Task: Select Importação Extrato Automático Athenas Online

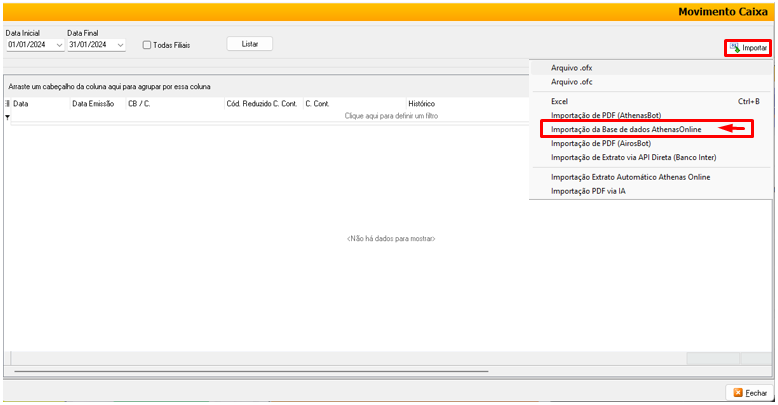Action: 630,177
